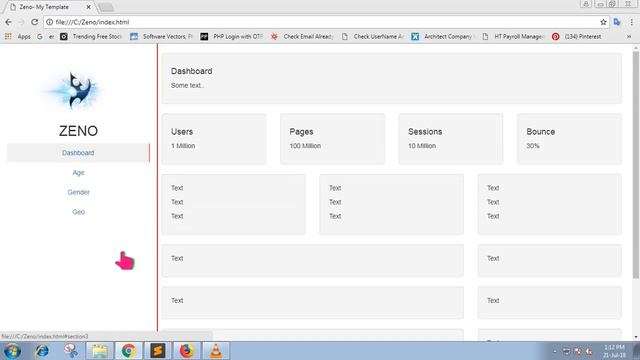The height and width of the screenshot is (360, 640).
Task: Close the Zeno tab
Action: 88,7
